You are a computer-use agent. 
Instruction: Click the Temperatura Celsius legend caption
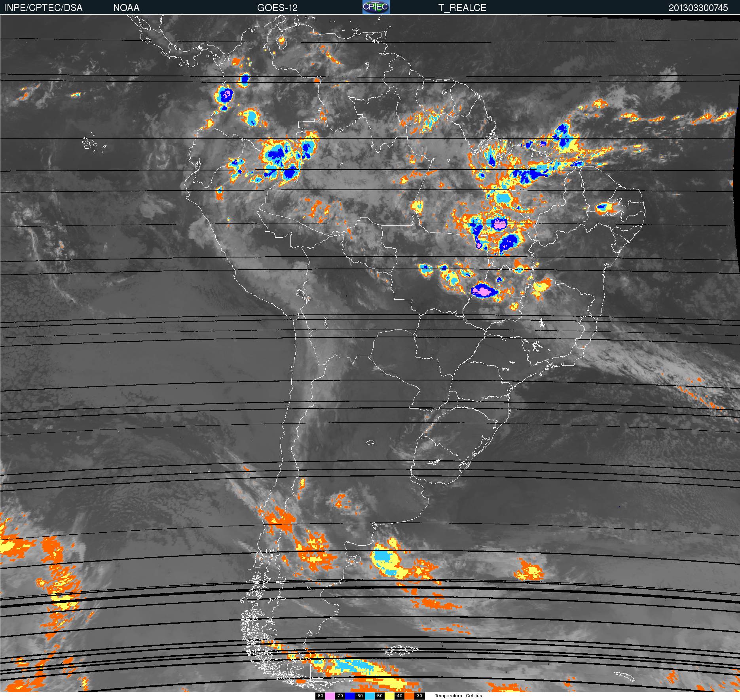point(458,696)
